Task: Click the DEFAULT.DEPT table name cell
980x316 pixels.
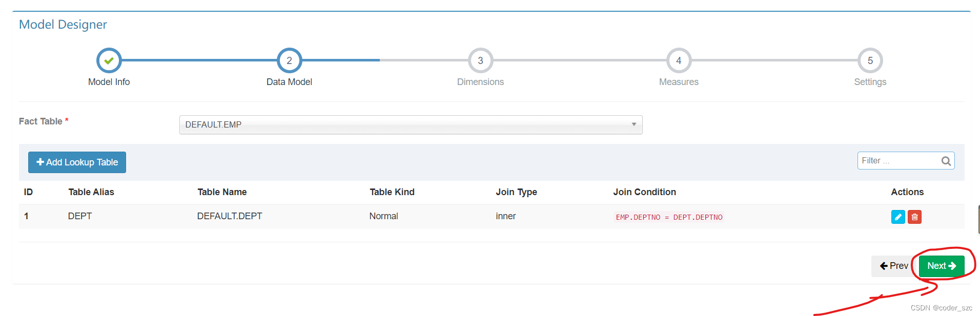Action: [230, 216]
